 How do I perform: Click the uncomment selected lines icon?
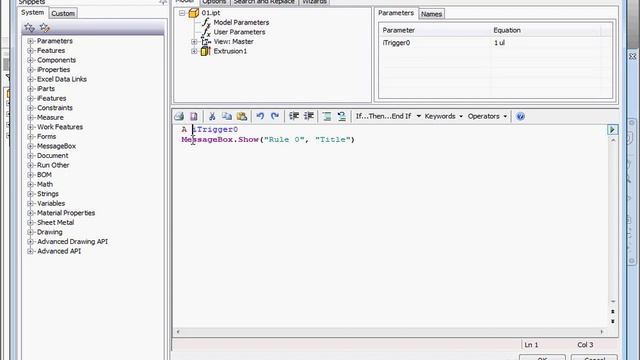tap(342, 116)
